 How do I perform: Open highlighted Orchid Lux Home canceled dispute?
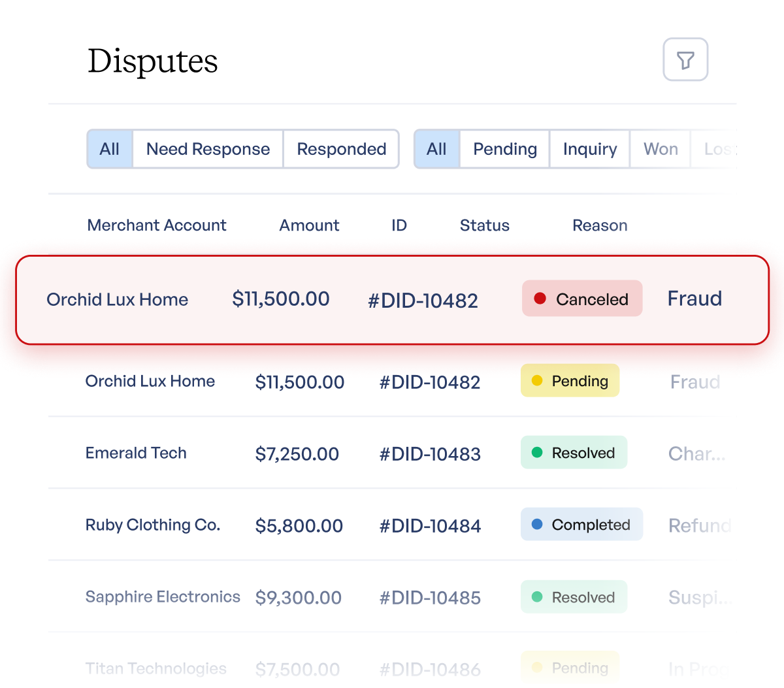[118, 300]
